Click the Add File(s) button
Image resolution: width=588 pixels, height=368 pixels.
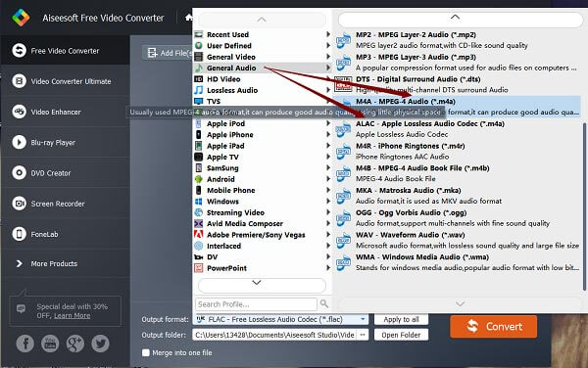(x=168, y=53)
